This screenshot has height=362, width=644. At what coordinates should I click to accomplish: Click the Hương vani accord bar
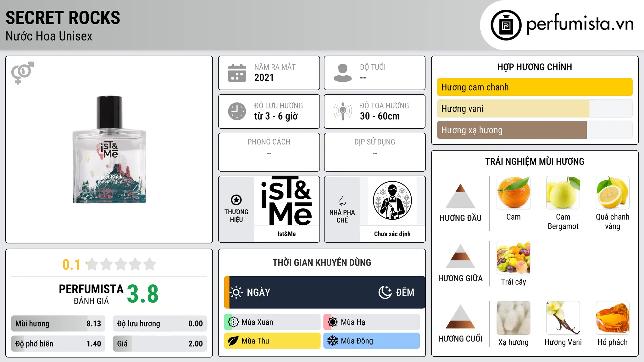[535, 108]
